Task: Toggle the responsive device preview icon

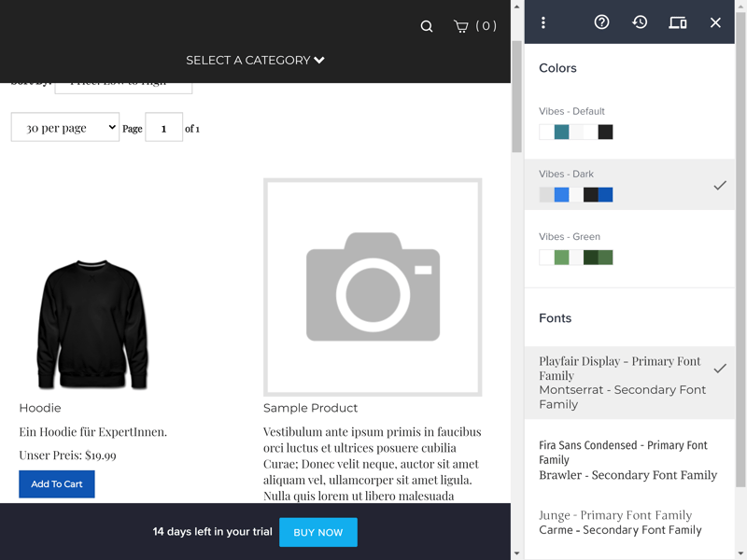Action: click(678, 22)
